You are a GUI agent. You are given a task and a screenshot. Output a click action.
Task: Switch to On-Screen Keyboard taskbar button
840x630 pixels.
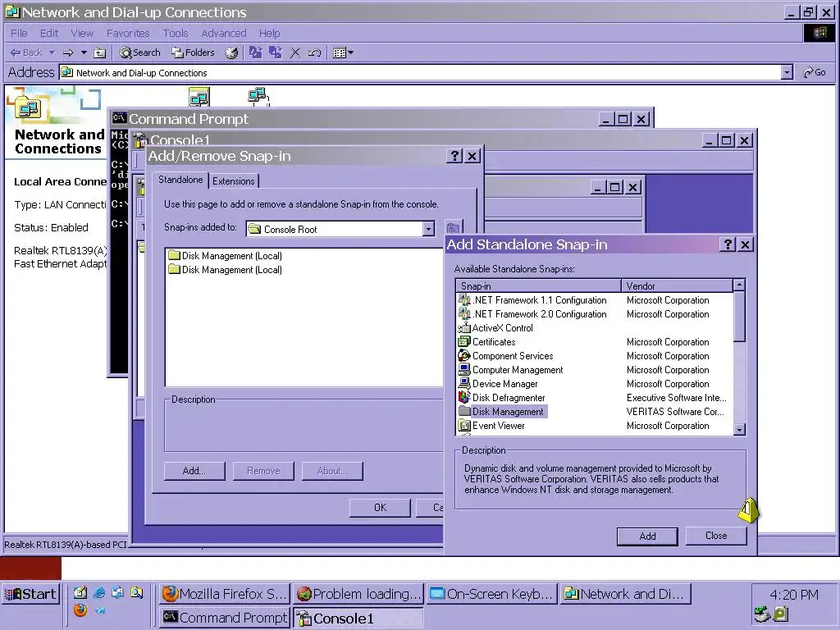pos(492,594)
